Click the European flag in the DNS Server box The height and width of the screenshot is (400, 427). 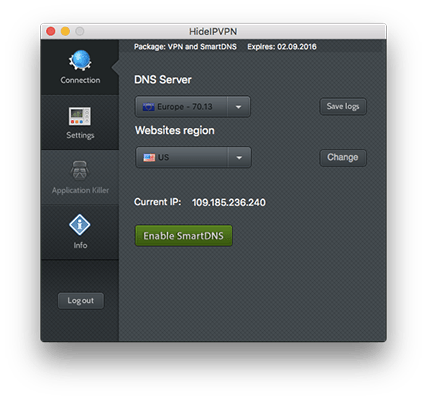point(148,107)
